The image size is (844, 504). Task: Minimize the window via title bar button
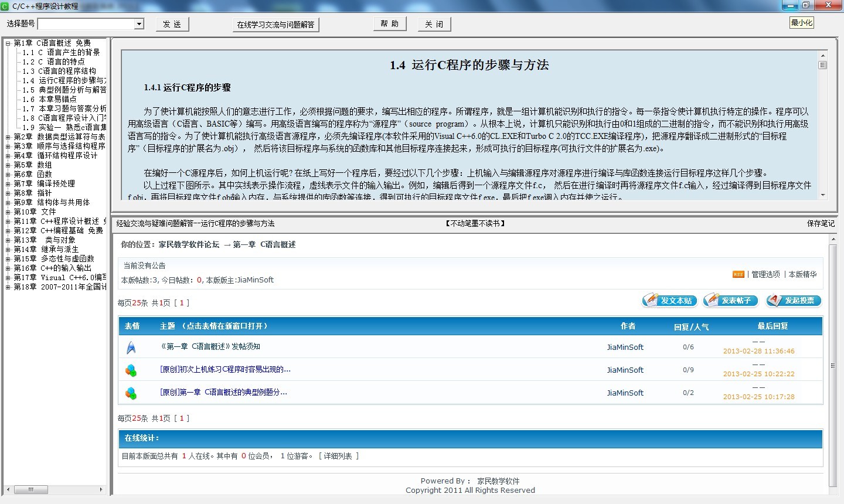tap(790, 5)
